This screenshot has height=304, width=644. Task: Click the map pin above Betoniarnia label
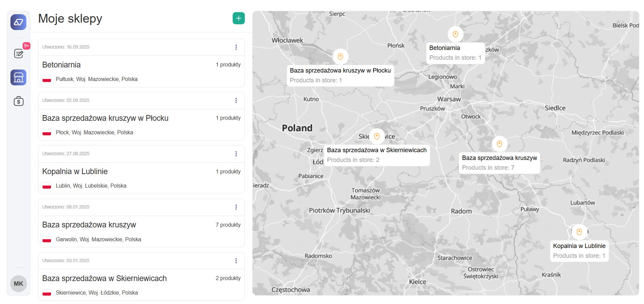click(x=455, y=34)
